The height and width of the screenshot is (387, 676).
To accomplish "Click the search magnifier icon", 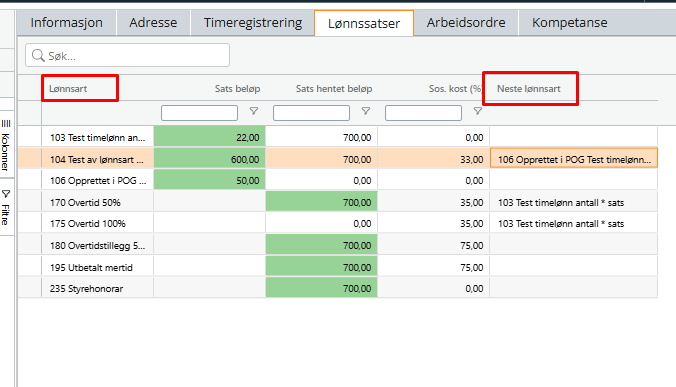I will (x=38, y=56).
